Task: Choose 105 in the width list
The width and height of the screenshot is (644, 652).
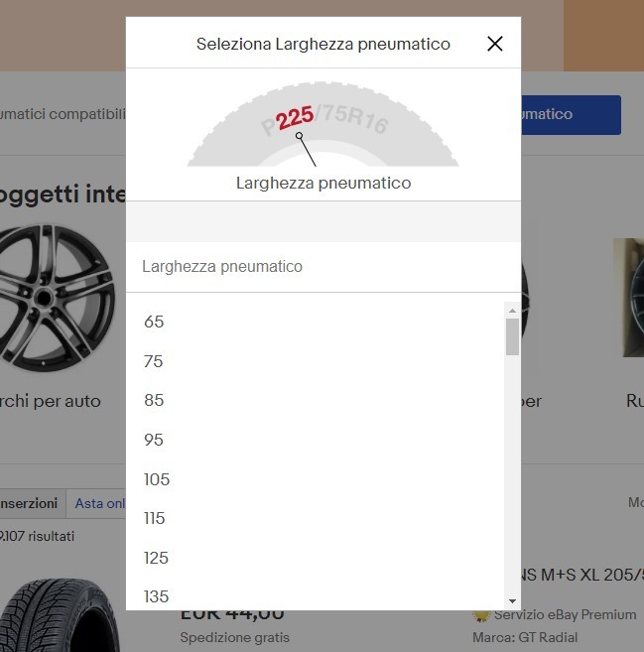Action: point(316,479)
